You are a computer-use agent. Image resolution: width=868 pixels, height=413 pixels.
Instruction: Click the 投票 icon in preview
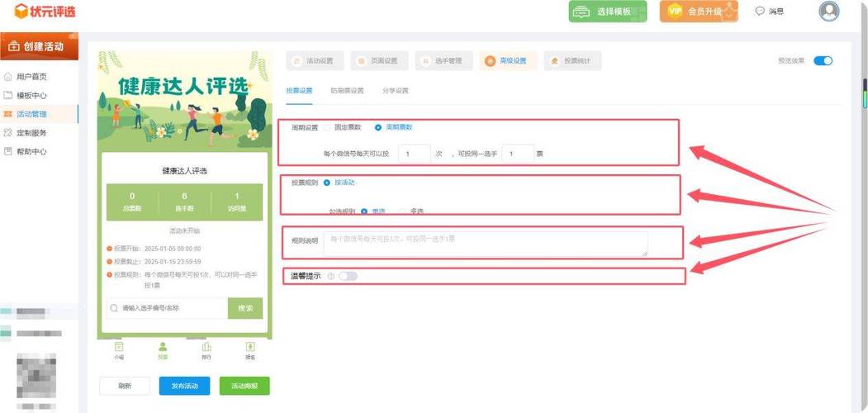(163, 347)
